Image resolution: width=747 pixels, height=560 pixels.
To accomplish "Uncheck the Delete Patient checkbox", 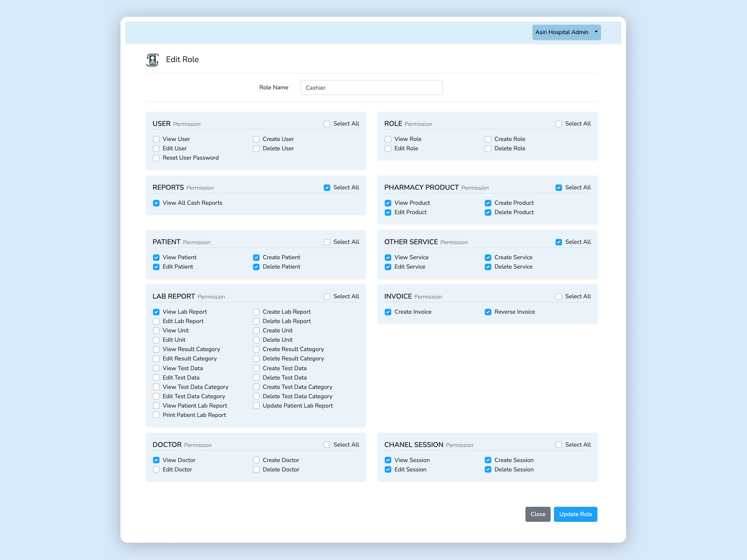I will (x=256, y=267).
